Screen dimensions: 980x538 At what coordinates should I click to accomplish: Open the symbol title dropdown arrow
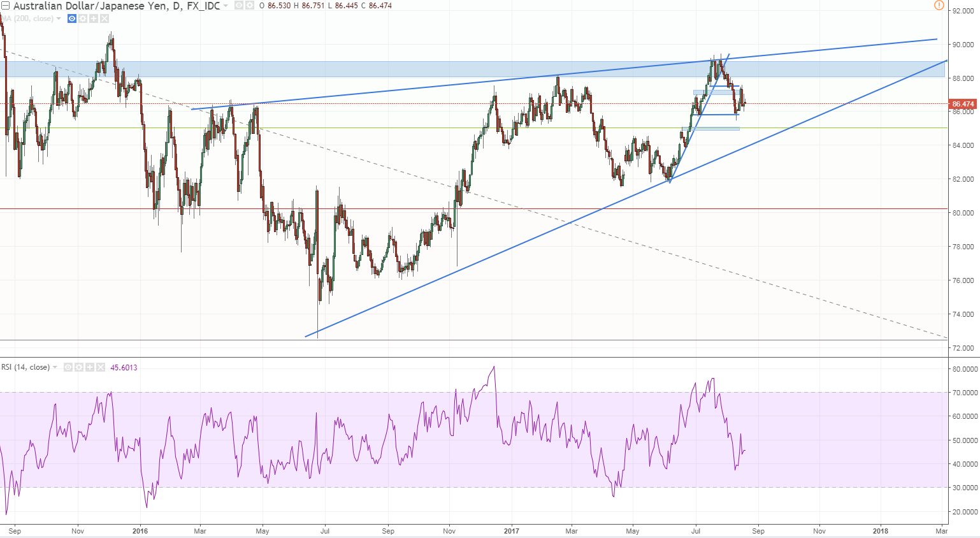(x=226, y=6)
